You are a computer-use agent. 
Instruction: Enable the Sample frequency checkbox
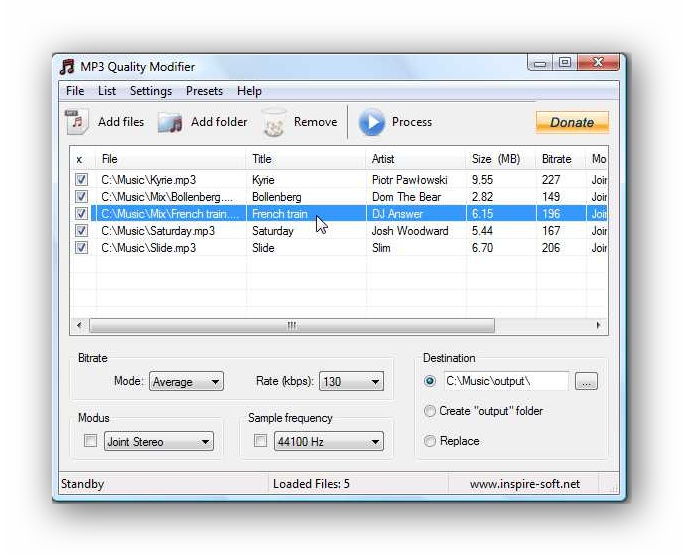tap(260, 441)
